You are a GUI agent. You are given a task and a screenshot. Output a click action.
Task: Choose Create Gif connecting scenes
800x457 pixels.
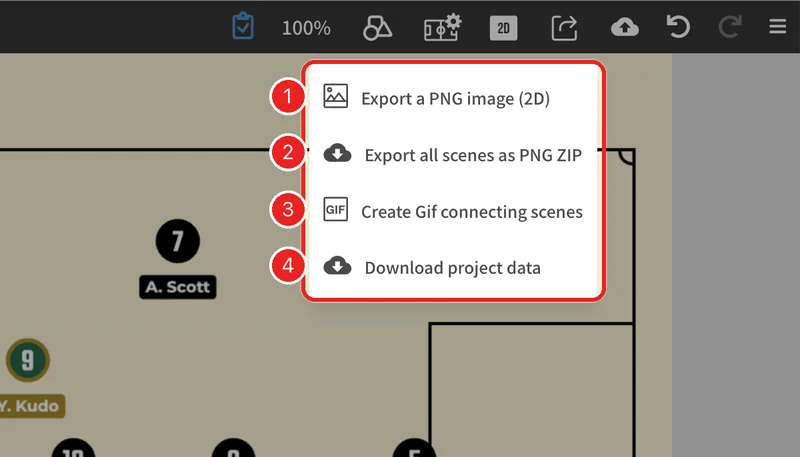[453, 211]
